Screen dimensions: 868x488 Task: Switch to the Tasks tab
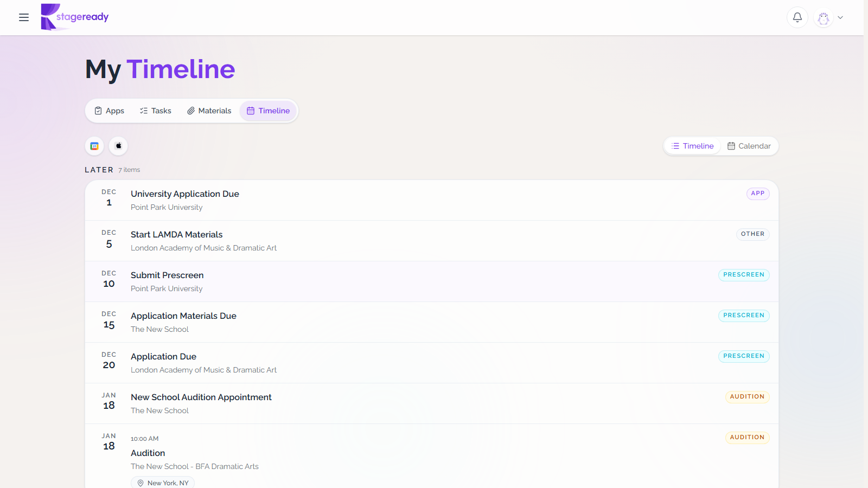coord(156,111)
